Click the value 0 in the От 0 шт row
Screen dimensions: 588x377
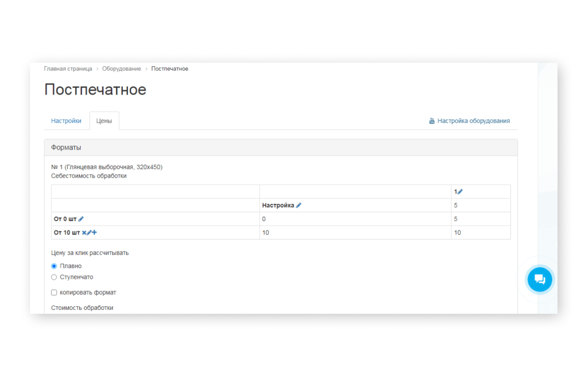(x=264, y=219)
